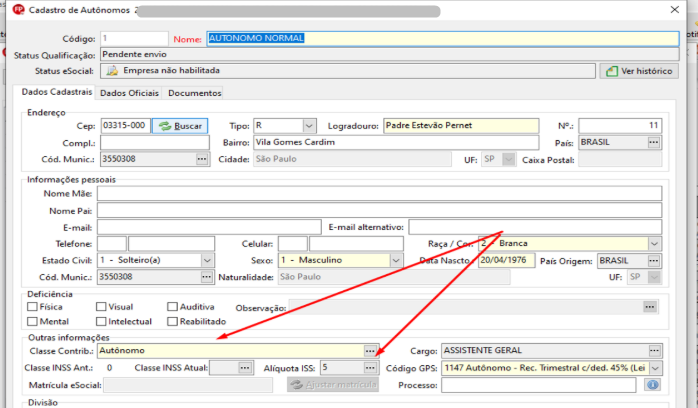Check the Física deficiency checkbox
This screenshot has height=408, width=698.
(x=32, y=307)
